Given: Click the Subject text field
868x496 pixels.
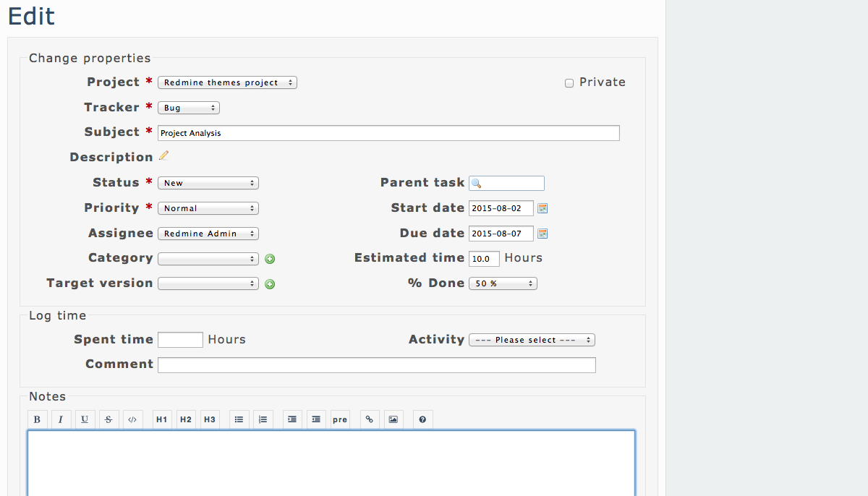Looking at the screenshot, I should click(x=388, y=133).
